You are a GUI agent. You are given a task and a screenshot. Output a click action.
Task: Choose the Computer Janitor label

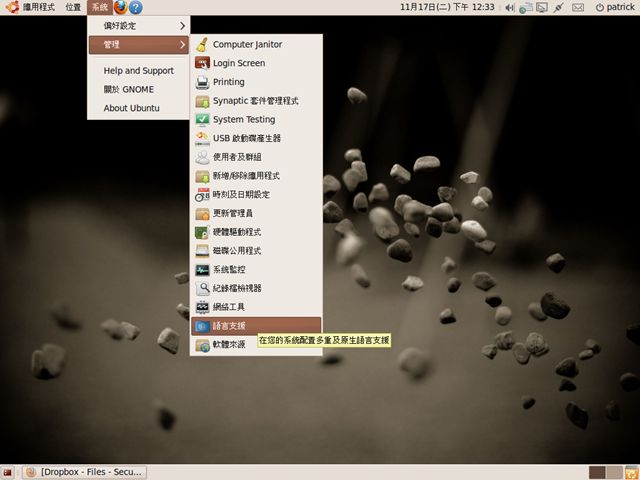tap(247, 44)
